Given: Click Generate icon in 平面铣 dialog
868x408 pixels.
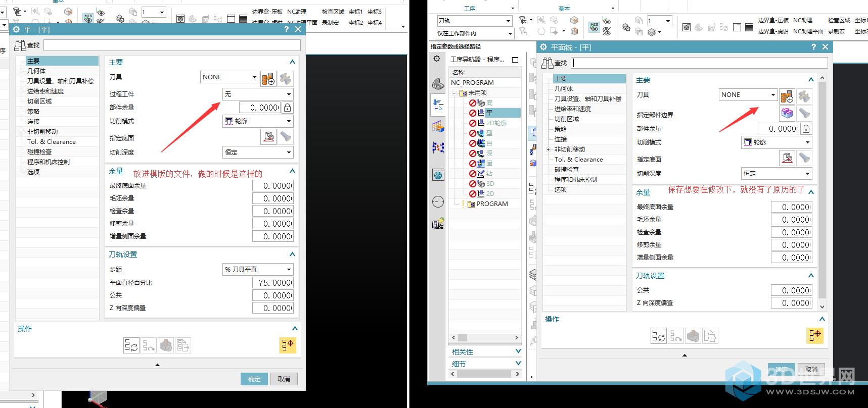Looking at the screenshot, I should tap(659, 336).
